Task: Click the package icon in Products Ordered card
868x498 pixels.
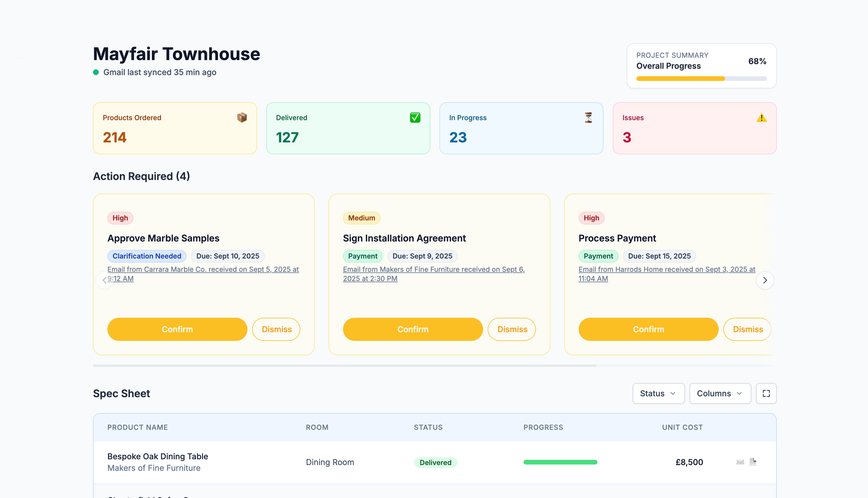Action: (x=242, y=118)
